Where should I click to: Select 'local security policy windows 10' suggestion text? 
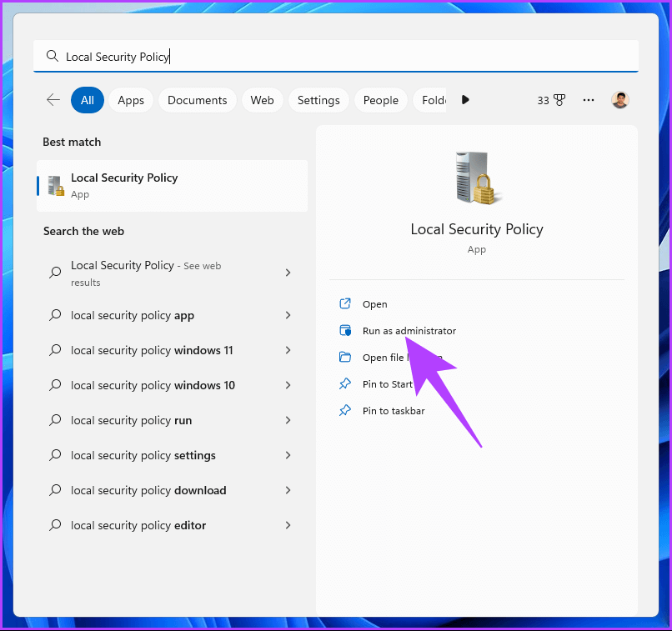click(153, 385)
